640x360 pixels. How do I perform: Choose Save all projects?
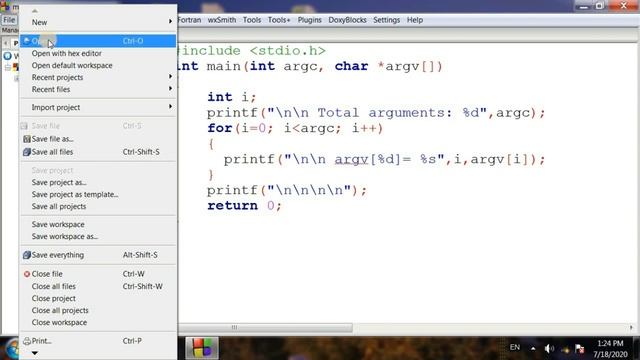tap(98, 207)
